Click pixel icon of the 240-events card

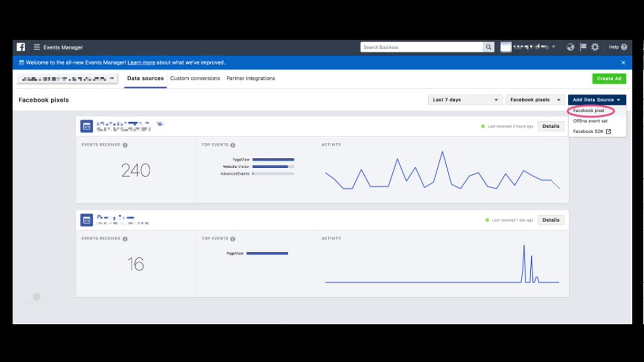(x=87, y=126)
